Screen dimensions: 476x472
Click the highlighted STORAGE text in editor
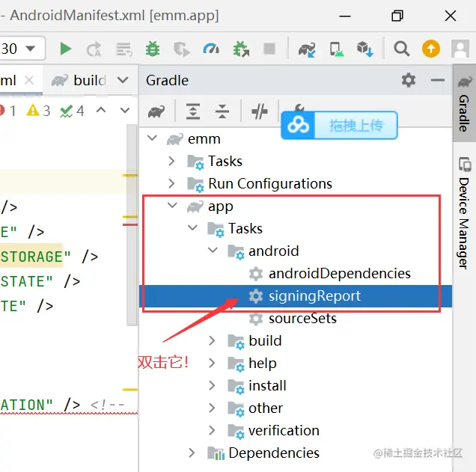[x=31, y=257]
